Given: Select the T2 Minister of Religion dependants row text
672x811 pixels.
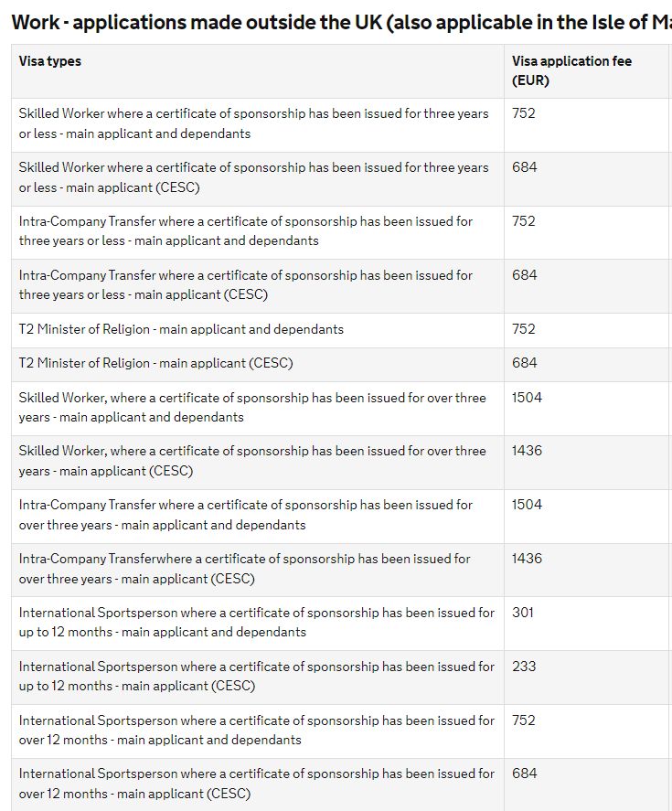Looking at the screenshot, I should point(181,329).
